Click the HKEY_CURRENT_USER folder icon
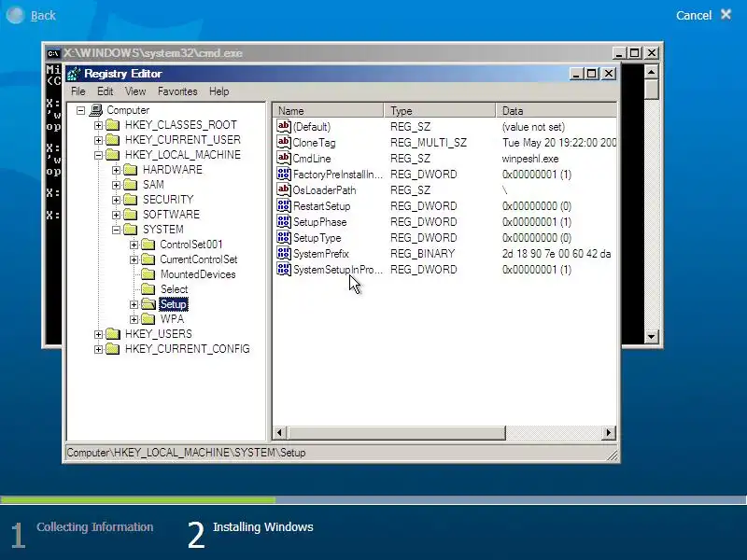 point(113,139)
